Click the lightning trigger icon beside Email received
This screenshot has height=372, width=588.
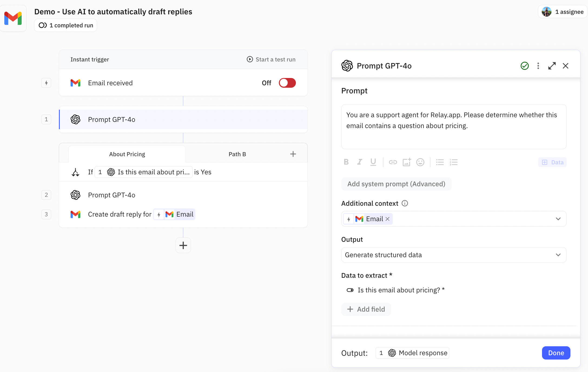tap(46, 83)
